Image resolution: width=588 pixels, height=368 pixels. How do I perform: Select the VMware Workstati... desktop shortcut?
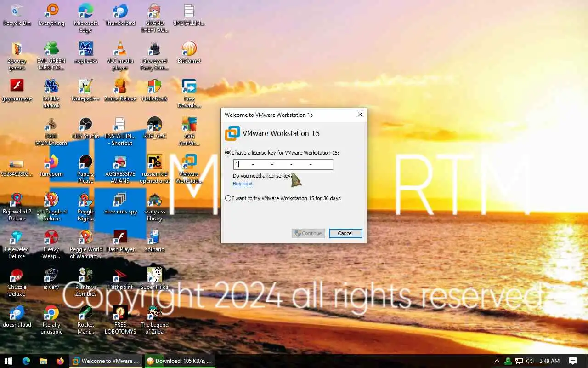coord(189,169)
